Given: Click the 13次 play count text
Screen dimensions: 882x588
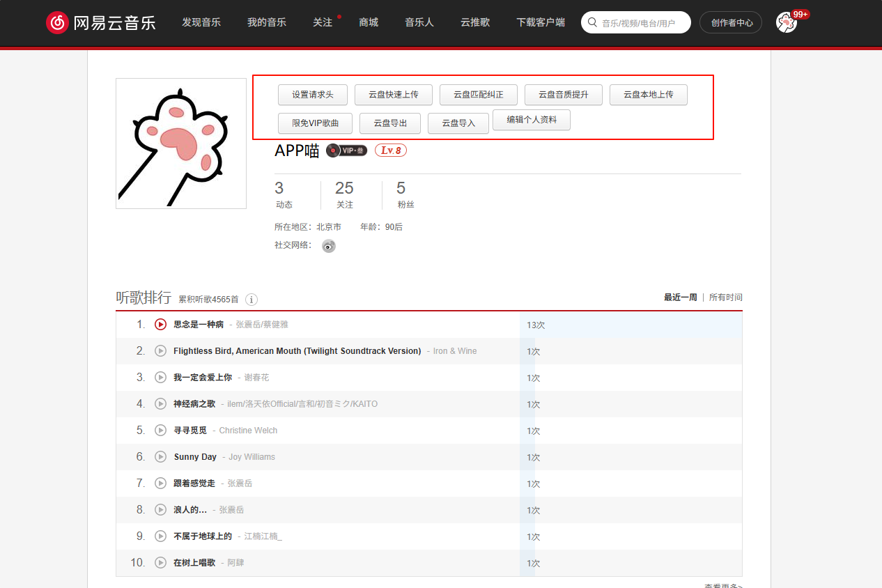Looking at the screenshot, I should tap(536, 325).
